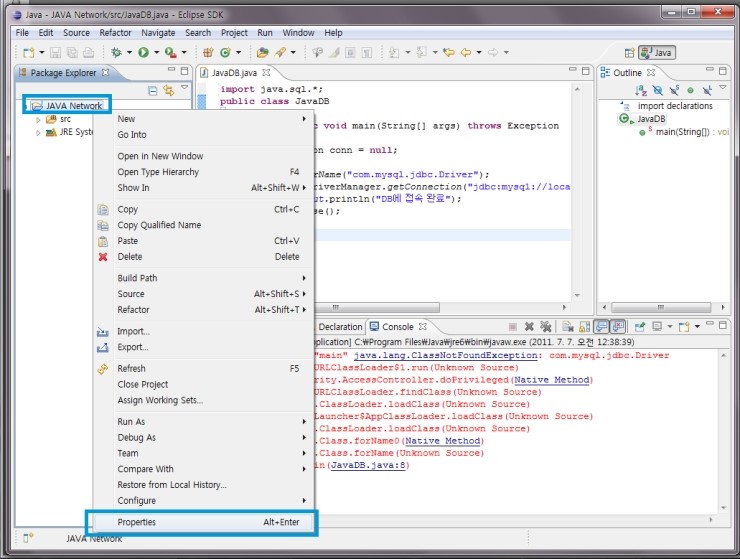Select import declarations in Outline
740x559 pixels.
675,106
